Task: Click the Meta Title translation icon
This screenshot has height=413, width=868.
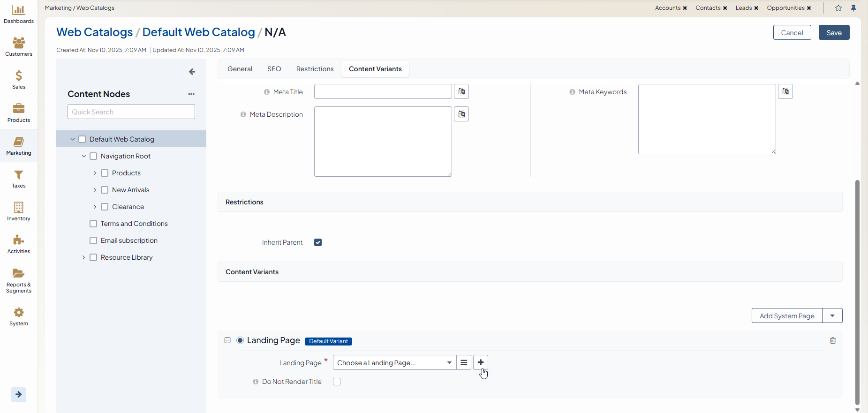Action: coord(461,91)
